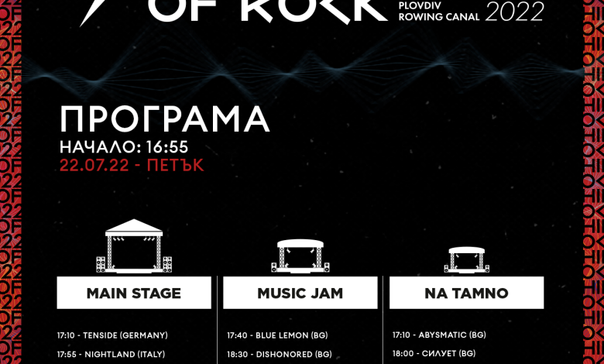Click the 17:55 - NIGHTLAND (ITALY) entry

[111, 354]
